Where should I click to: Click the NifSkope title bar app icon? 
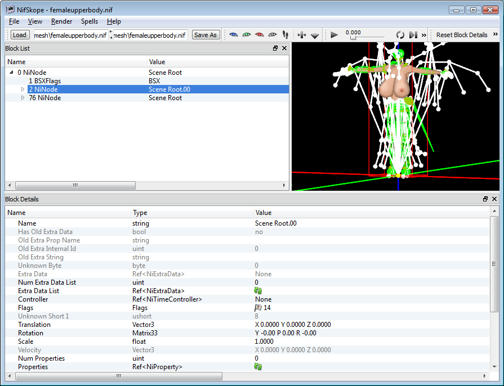pyautogui.click(x=10, y=10)
